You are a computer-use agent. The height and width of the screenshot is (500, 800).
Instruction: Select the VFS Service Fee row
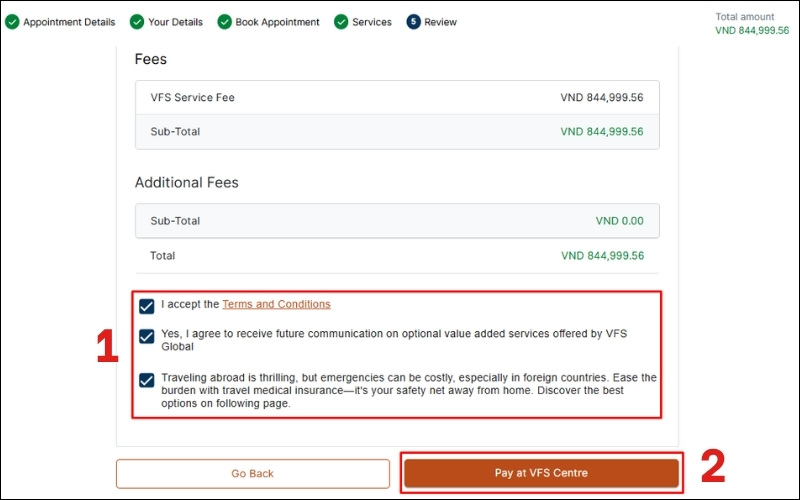[x=397, y=98]
